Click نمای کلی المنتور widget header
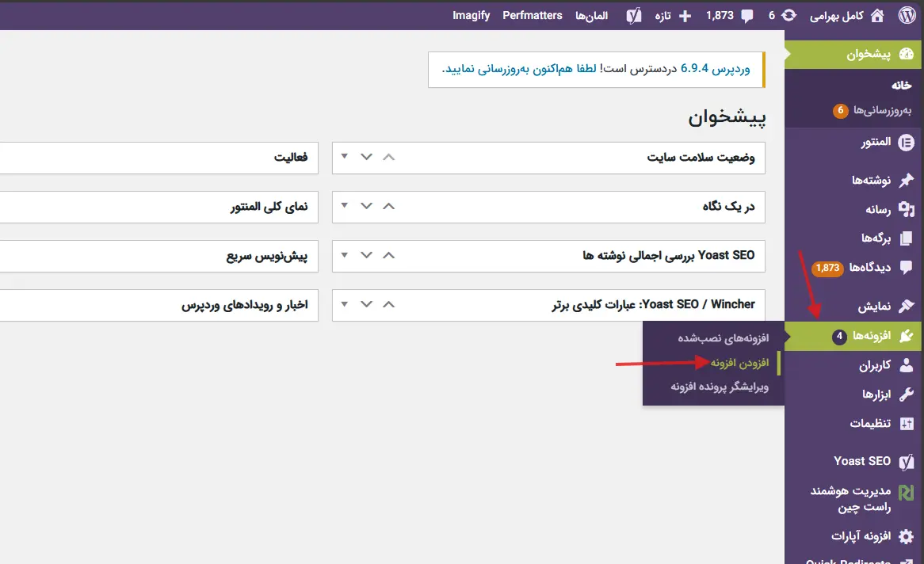924x564 pixels. coord(159,207)
